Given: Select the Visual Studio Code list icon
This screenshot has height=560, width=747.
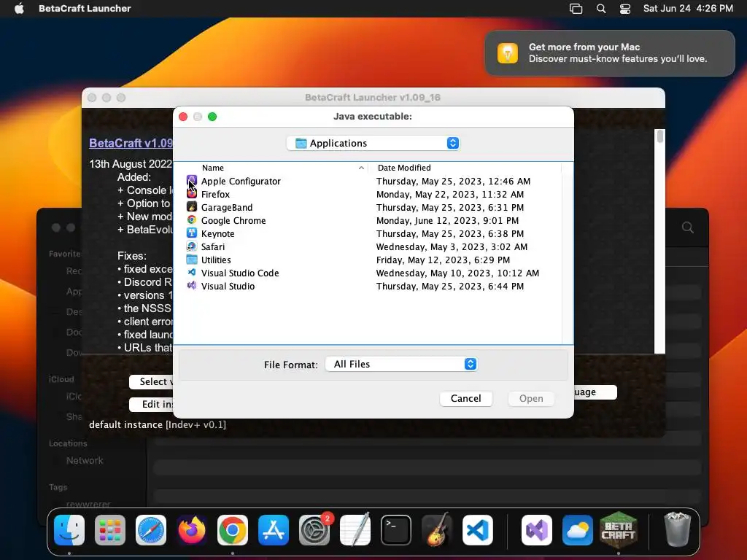Looking at the screenshot, I should [x=192, y=273].
